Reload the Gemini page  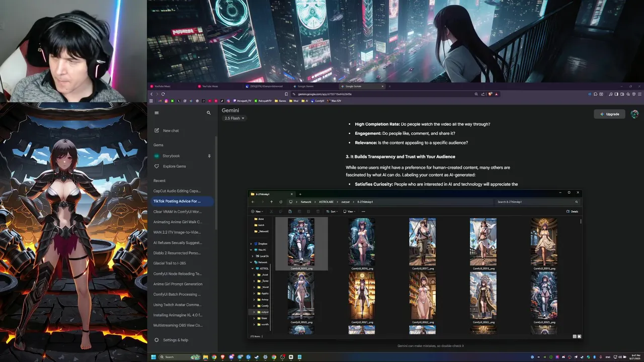[163, 94]
